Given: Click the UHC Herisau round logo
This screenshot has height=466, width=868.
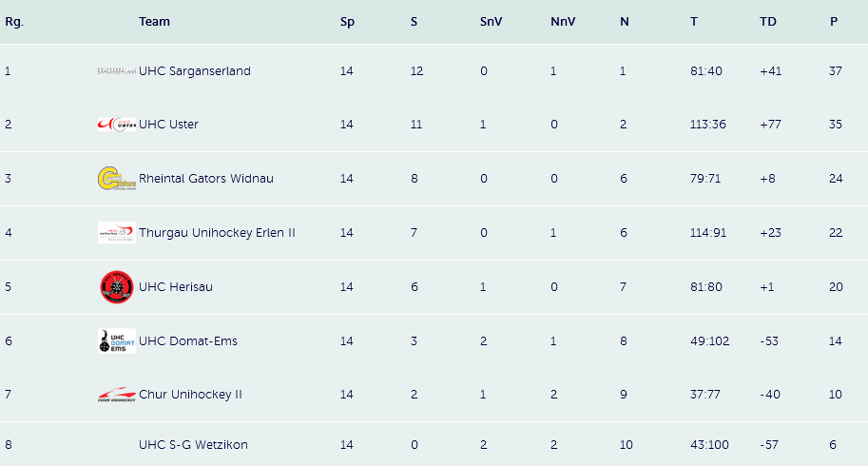Looking at the screenshot, I should [116, 286].
